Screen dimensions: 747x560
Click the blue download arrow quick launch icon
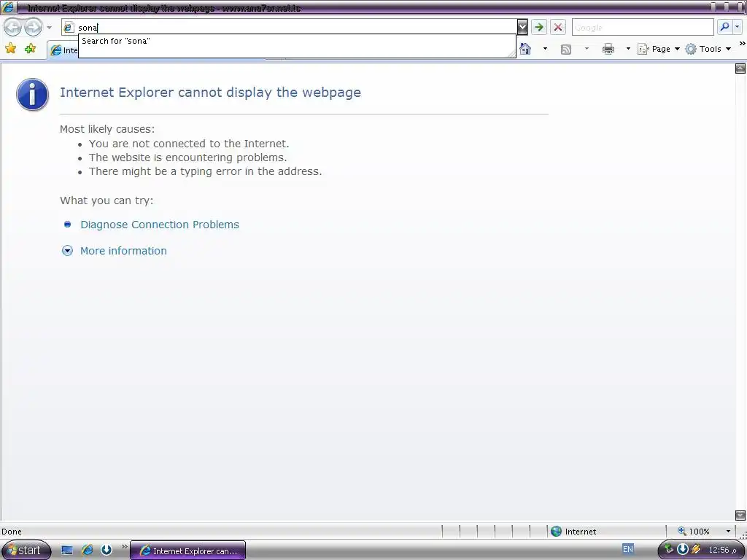[x=107, y=550]
